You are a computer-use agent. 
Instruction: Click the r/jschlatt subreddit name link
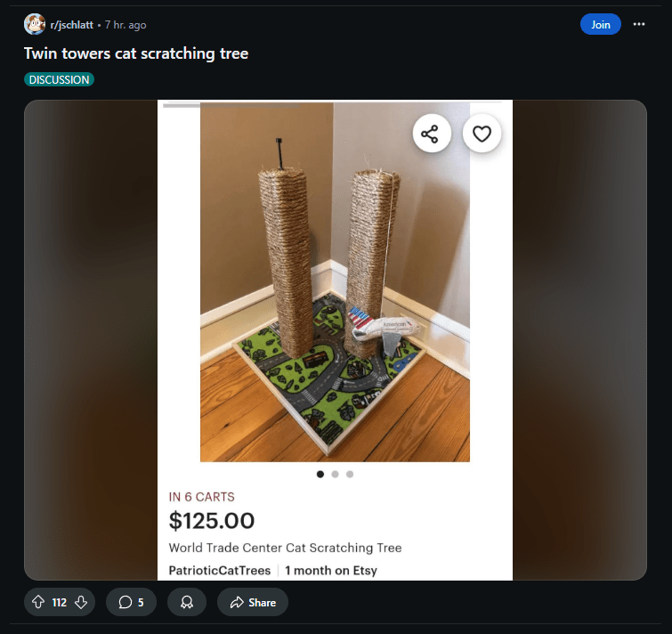point(71,25)
